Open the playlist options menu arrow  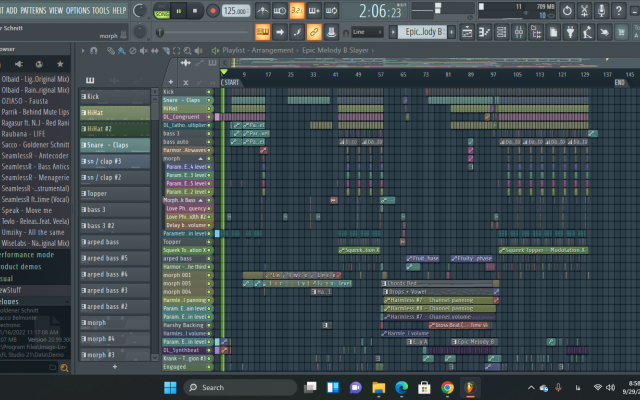point(83,51)
